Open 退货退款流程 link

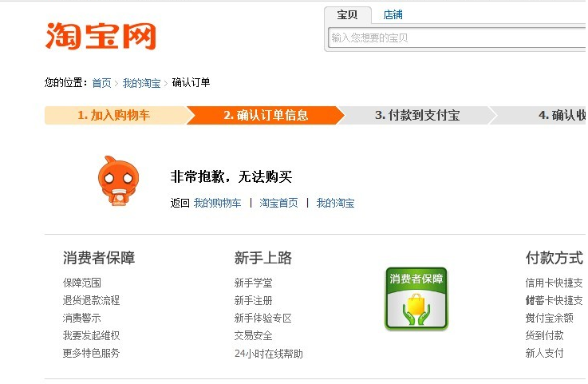(x=91, y=300)
